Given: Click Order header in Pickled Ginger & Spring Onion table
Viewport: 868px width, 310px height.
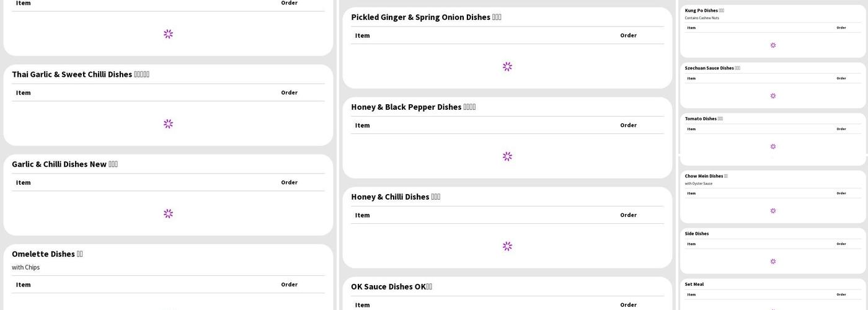Looking at the screenshot, I should pos(628,35).
